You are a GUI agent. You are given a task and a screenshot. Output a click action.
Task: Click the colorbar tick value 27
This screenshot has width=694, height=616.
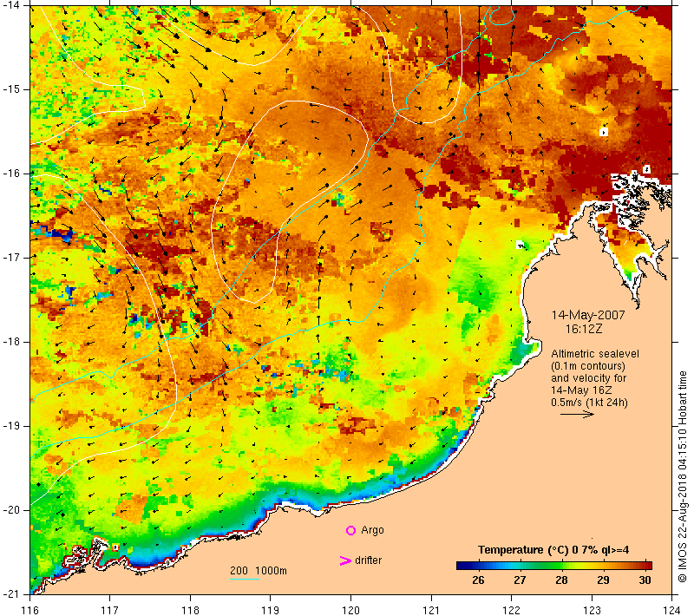[520, 580]
